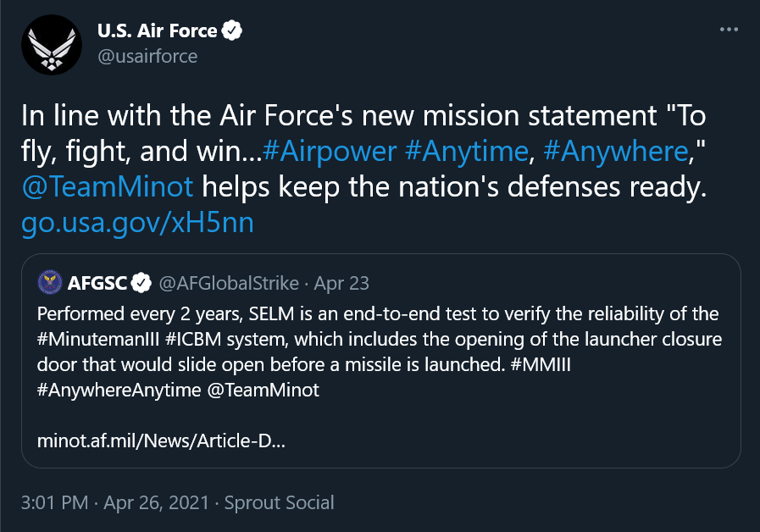
Task: Click the AFGSC round emblem avatar
Action: point(49,282)
